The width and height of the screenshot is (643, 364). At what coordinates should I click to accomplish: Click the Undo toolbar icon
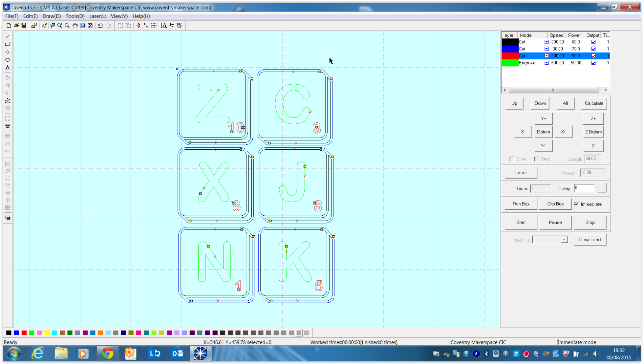pyautogui.click(x=101, y=26)
